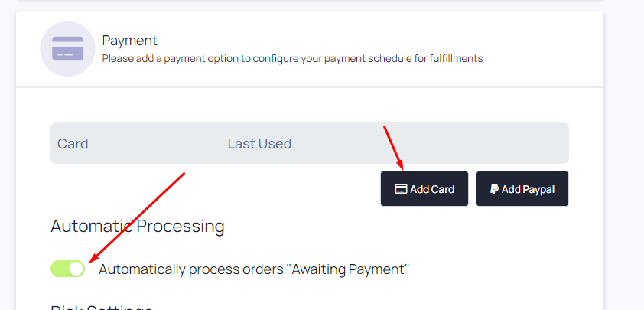Click the Add Card button
Viewport: 644px width, 310px height.
click(x=424, y=189)
